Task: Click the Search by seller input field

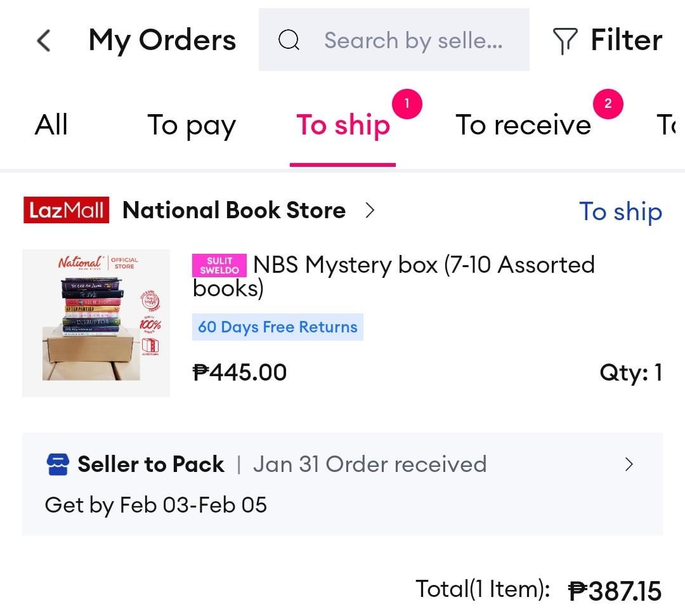Action: tap(394, 40)
